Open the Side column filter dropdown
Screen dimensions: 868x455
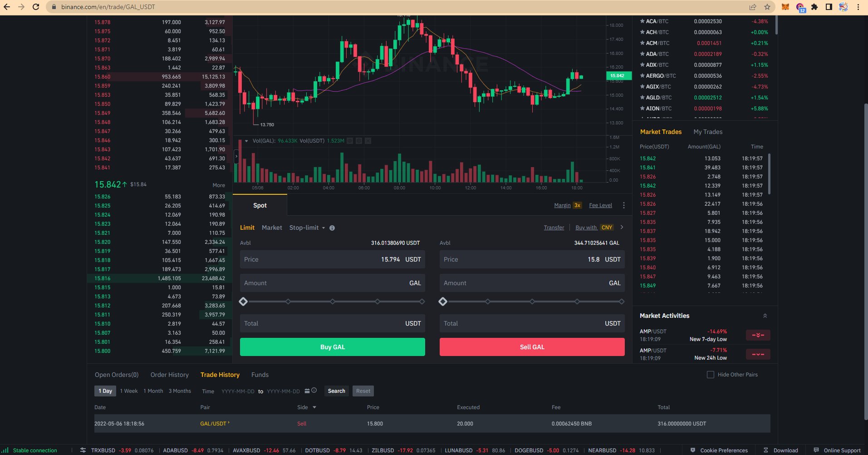[314, 407]
